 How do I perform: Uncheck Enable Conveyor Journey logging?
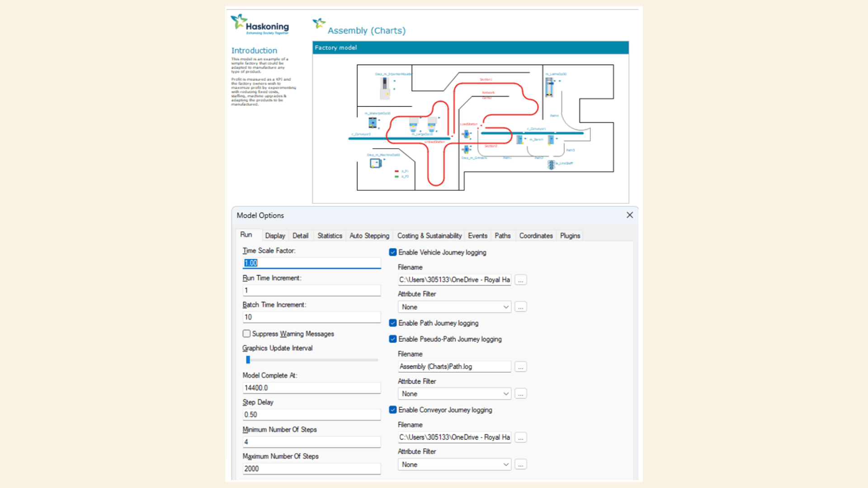pyautogui.click(x=393, y=410)
